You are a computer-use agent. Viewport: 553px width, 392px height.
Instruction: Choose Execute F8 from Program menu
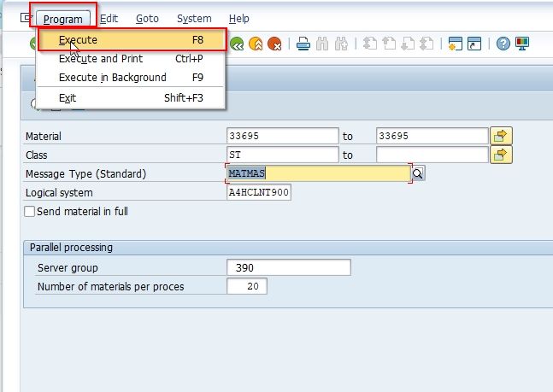(131, 40)
